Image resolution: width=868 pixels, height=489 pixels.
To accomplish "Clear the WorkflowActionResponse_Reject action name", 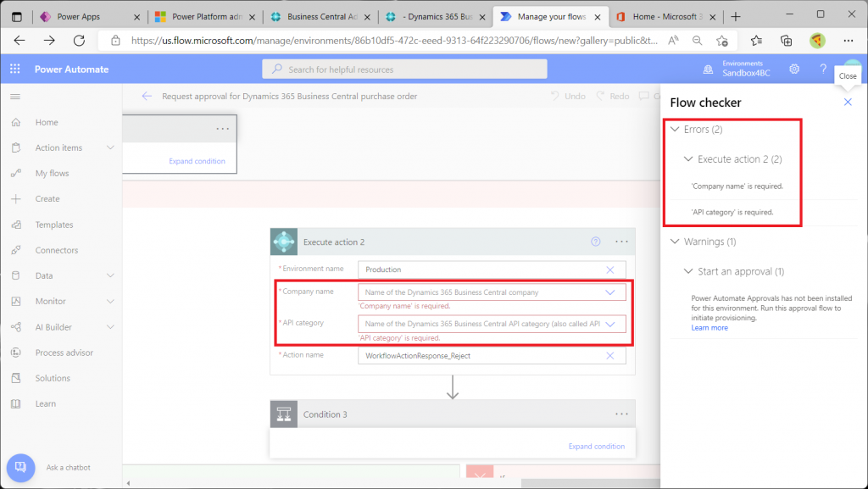I will point(610,356).
